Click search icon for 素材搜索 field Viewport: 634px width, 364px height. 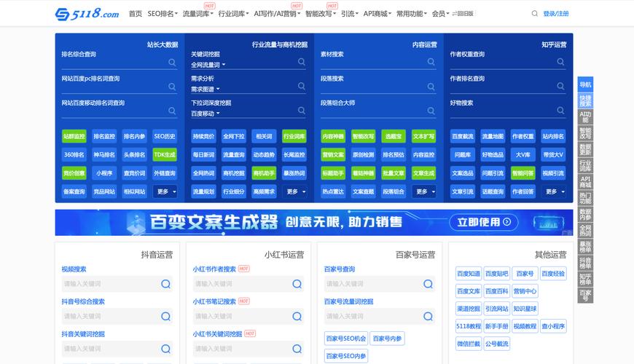coord(431,62)
